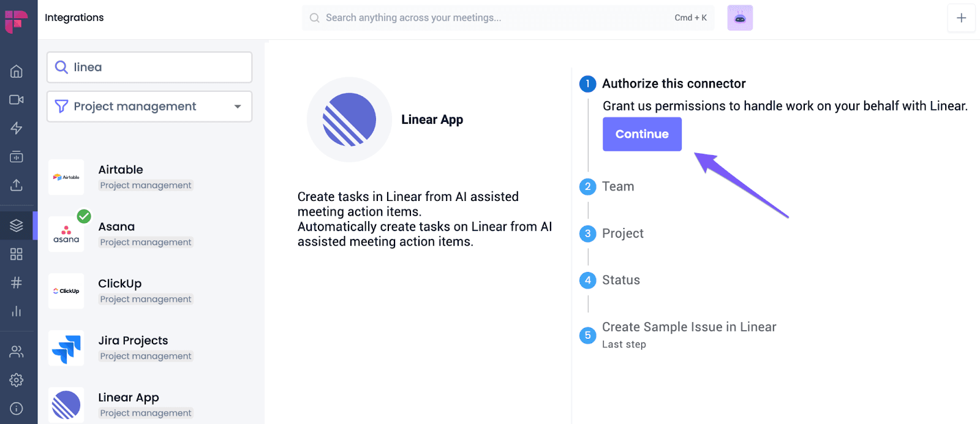Click step 3 'Project'
This screenshot has width=980, height=424.
pyautogui.click(x=623, y=233)
